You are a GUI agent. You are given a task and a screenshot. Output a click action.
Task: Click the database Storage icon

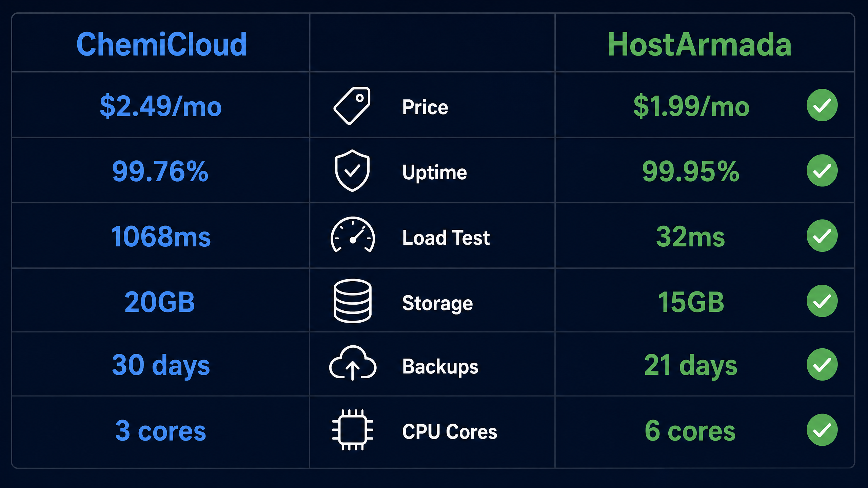(x=353, y=301)
